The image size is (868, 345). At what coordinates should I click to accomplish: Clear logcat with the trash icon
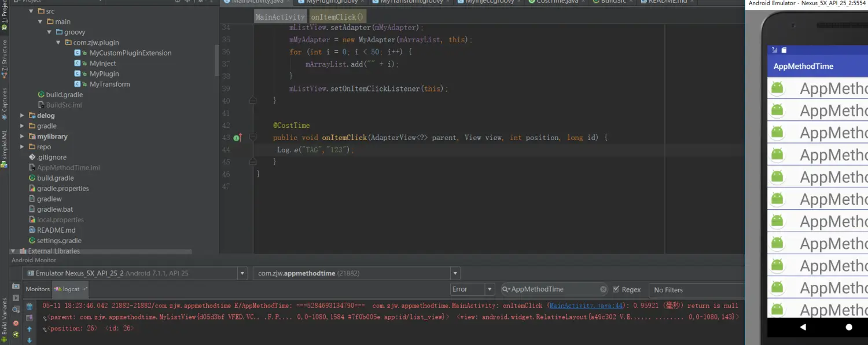tap(30, 306)
